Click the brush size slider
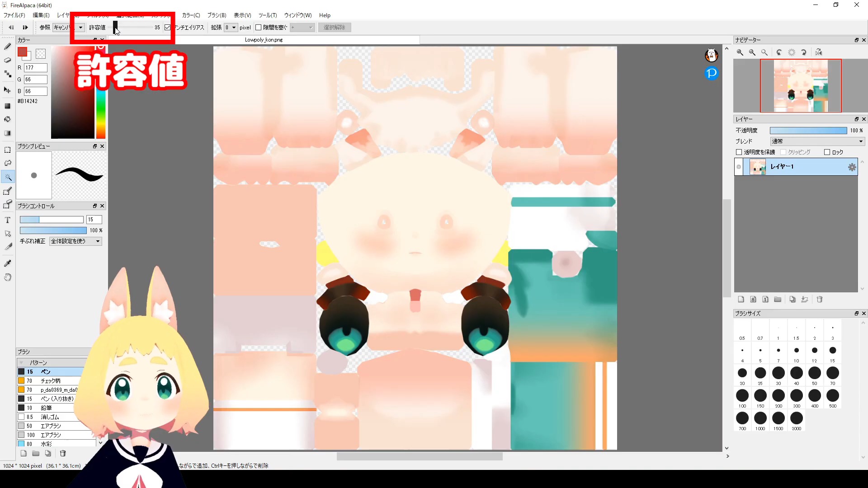 point(52,220)
